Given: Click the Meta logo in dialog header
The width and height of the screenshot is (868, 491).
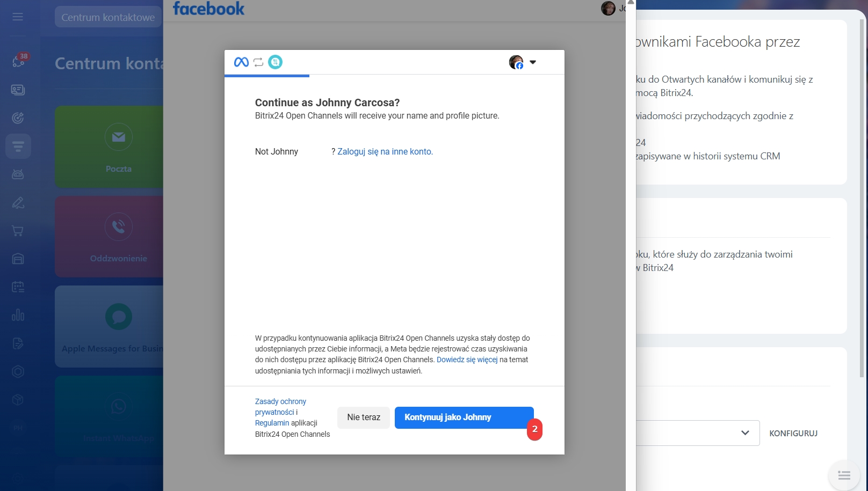Looking at the screenshot, I should pyautogui.click(x=241, y=62).
